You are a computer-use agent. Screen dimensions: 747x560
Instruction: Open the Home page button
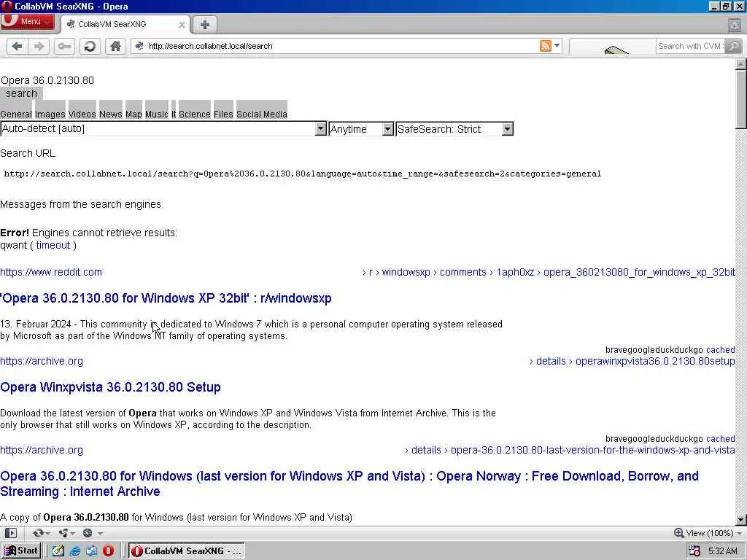pos(115,46)
